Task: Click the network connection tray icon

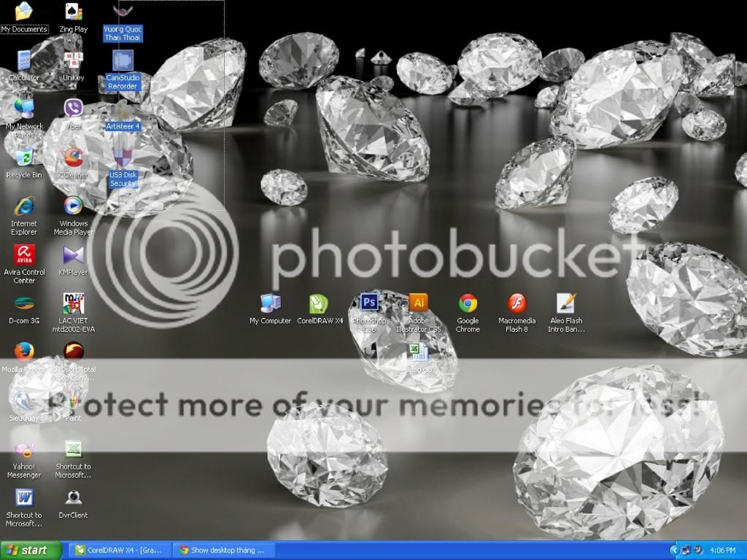Action: (686, 551)
